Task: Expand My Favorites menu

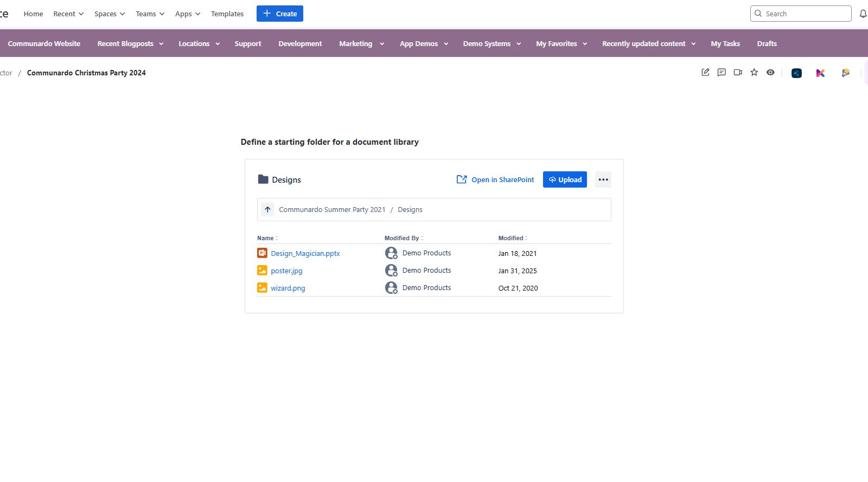Action: pos(561,43)
